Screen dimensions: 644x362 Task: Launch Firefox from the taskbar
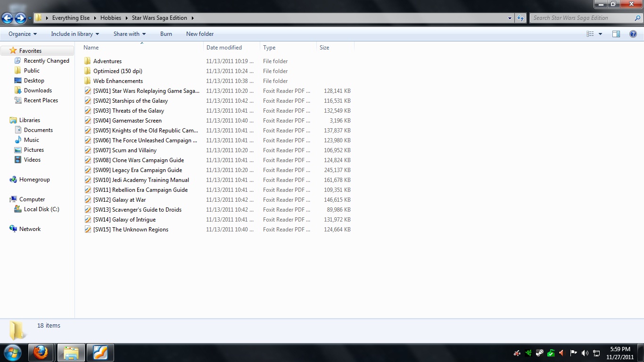click(x=41, y=353)
